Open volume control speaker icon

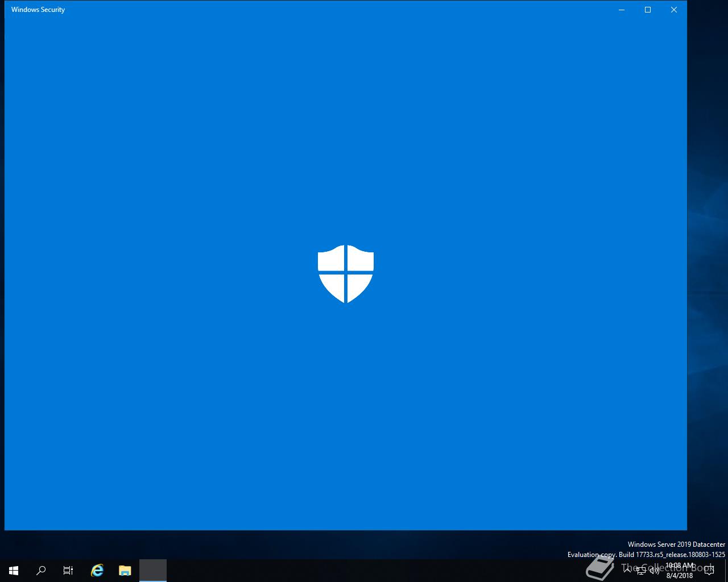(654, 571)
